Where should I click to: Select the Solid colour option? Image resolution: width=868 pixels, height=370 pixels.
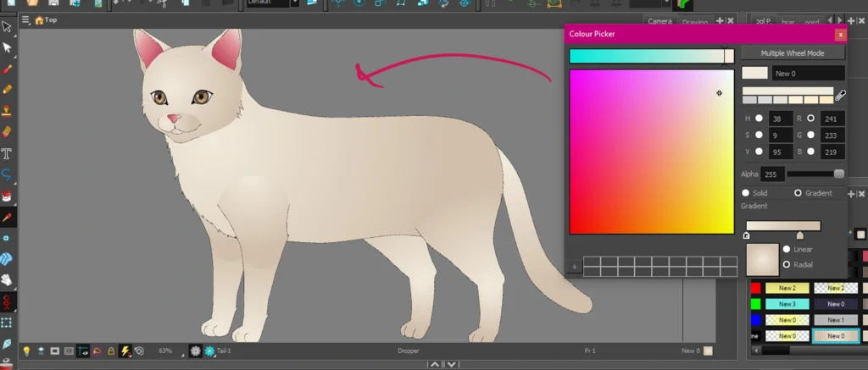point(746,193)
